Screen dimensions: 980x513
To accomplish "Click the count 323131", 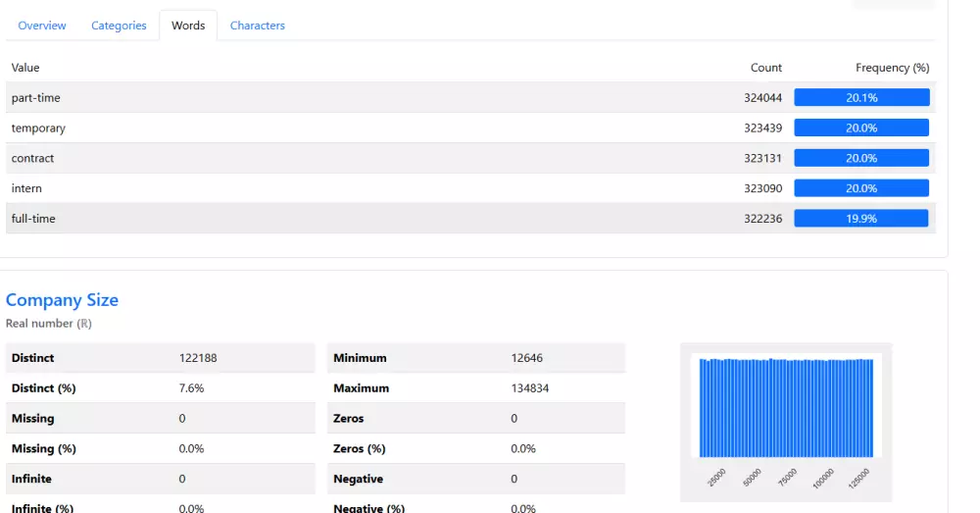I will tap(762, 158).
